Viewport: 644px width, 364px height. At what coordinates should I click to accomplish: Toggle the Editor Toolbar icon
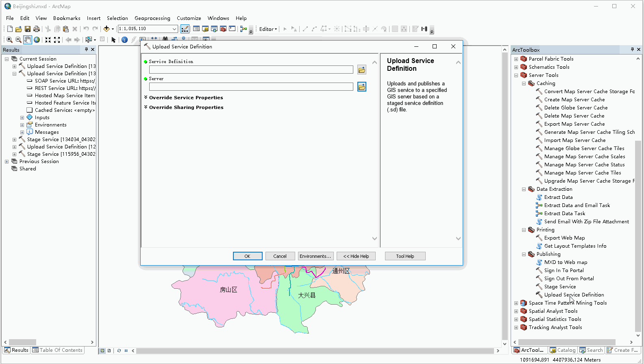tap(185, 29)
